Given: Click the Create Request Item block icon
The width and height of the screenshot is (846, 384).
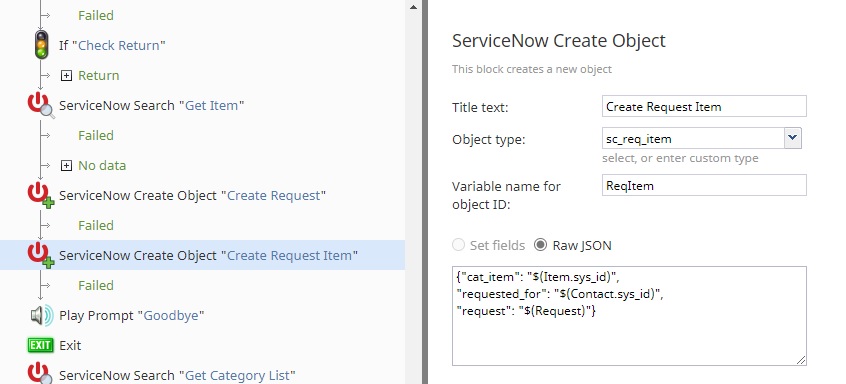Looking at the screenshot, I should [x=41, y=255].
